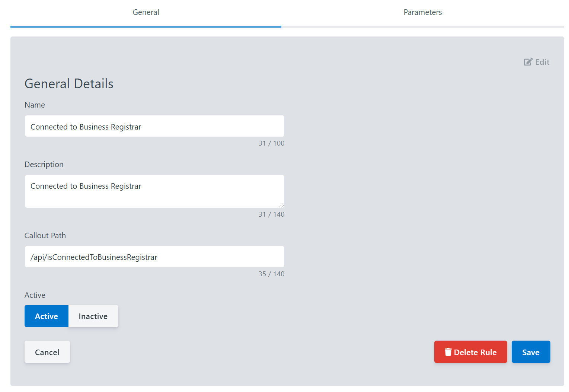Click the Name field label
The image size is (569, 392).
pyautogui.click(x=35, y=105)
